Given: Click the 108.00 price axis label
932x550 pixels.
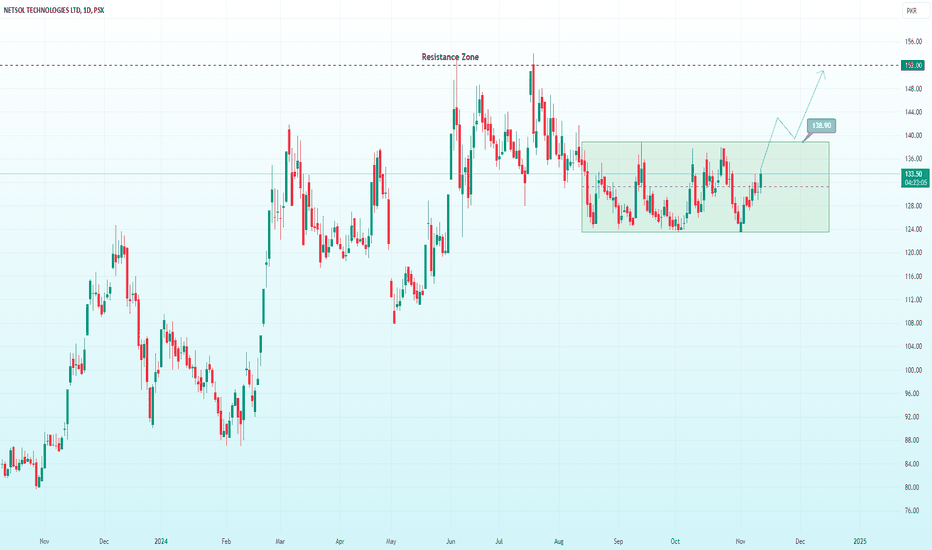Looking at the screenshot, I should (913, 323).
